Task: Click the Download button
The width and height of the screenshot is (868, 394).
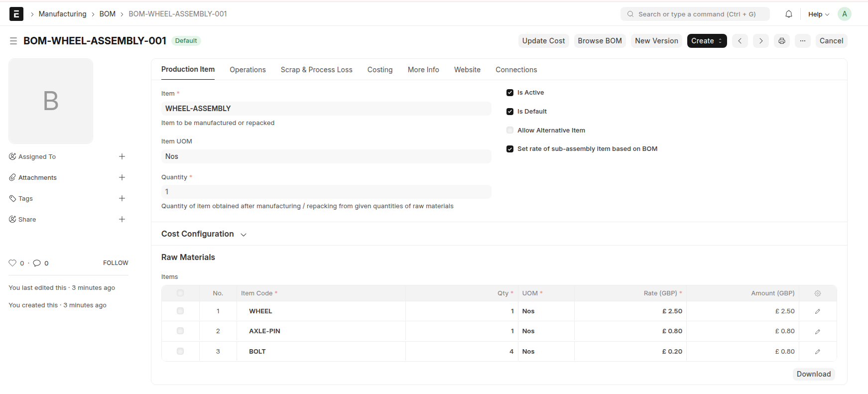Action: click(813, 374)
